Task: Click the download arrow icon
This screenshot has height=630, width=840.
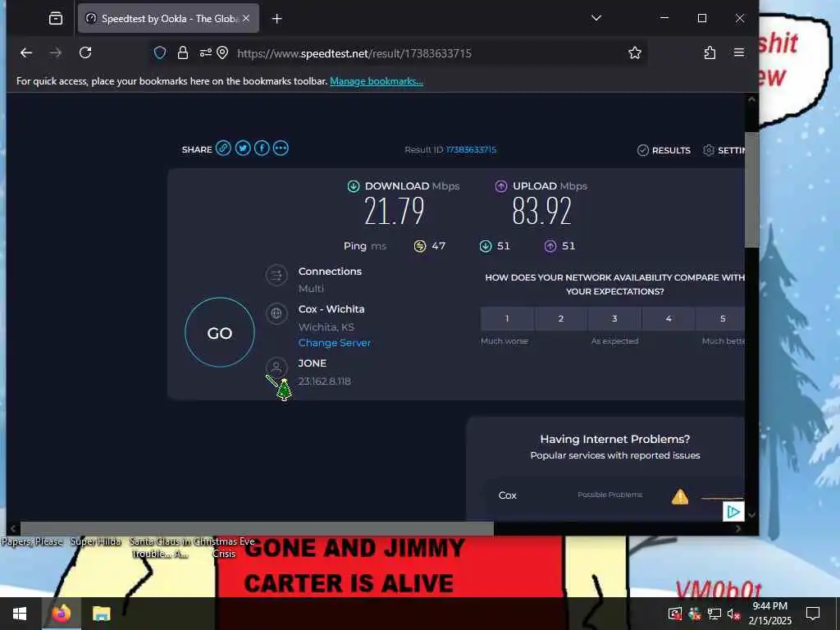Action: coord(354,186)
